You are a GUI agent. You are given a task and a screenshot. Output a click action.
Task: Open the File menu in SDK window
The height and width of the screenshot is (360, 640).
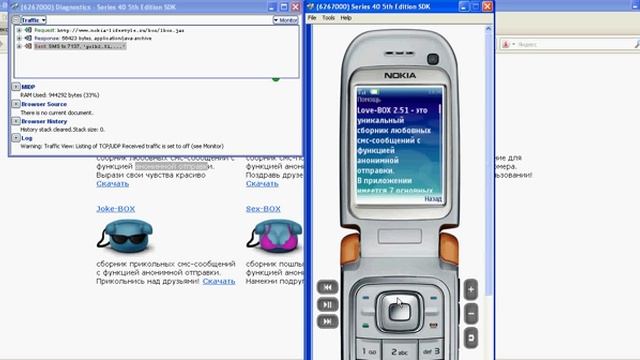coord(312,18)
